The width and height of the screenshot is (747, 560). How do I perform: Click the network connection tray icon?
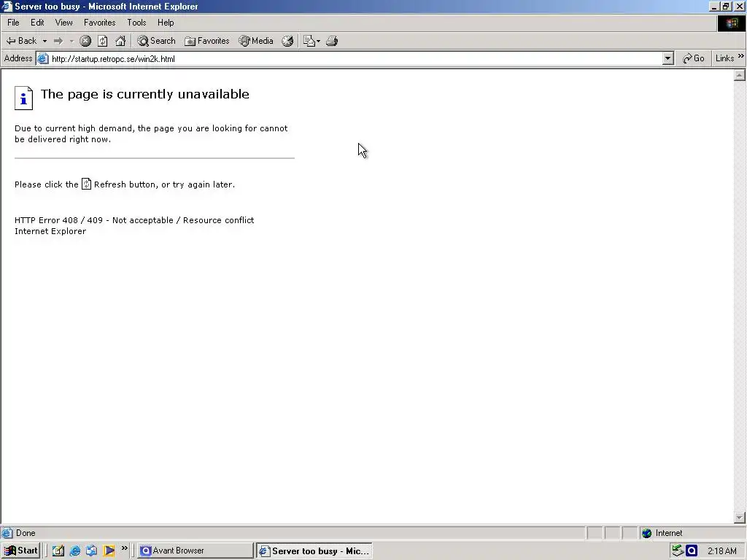click(677, 551)
